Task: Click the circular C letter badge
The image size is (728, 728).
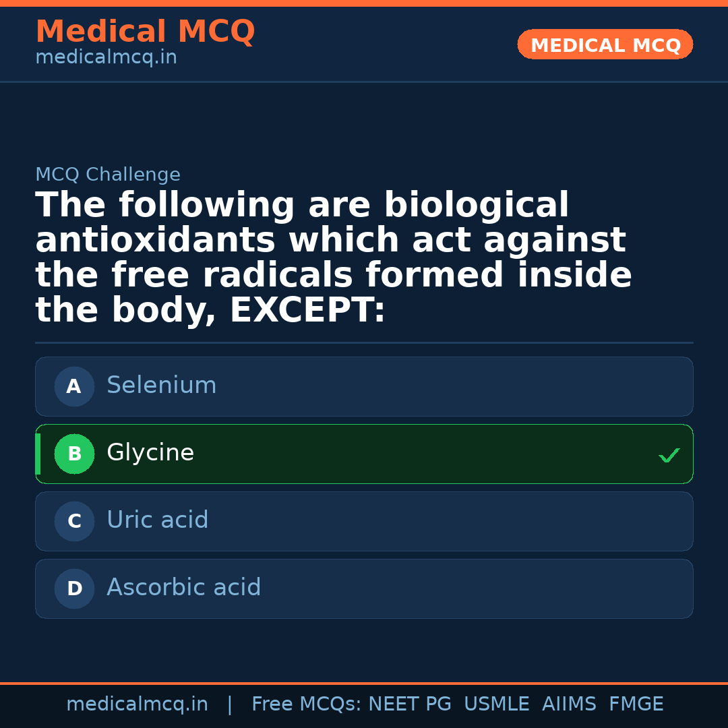Action: (x=74, y=522)
